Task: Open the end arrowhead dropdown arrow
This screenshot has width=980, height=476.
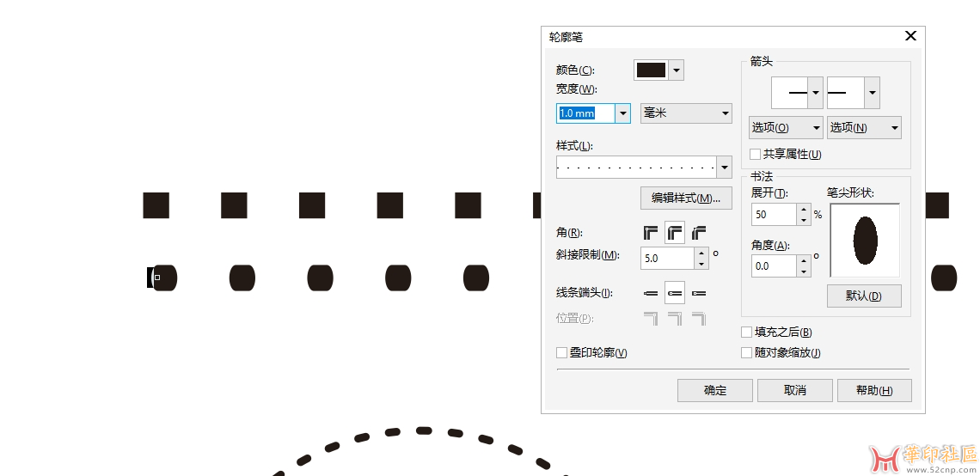Action: (873, 93)
